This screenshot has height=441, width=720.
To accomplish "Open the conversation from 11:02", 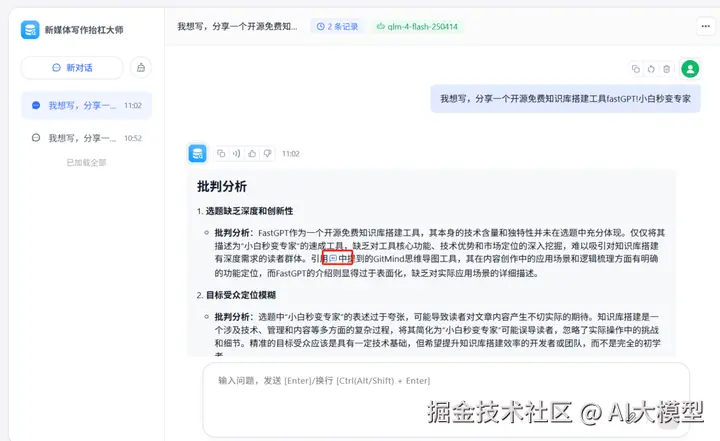I will pos(86,105).
